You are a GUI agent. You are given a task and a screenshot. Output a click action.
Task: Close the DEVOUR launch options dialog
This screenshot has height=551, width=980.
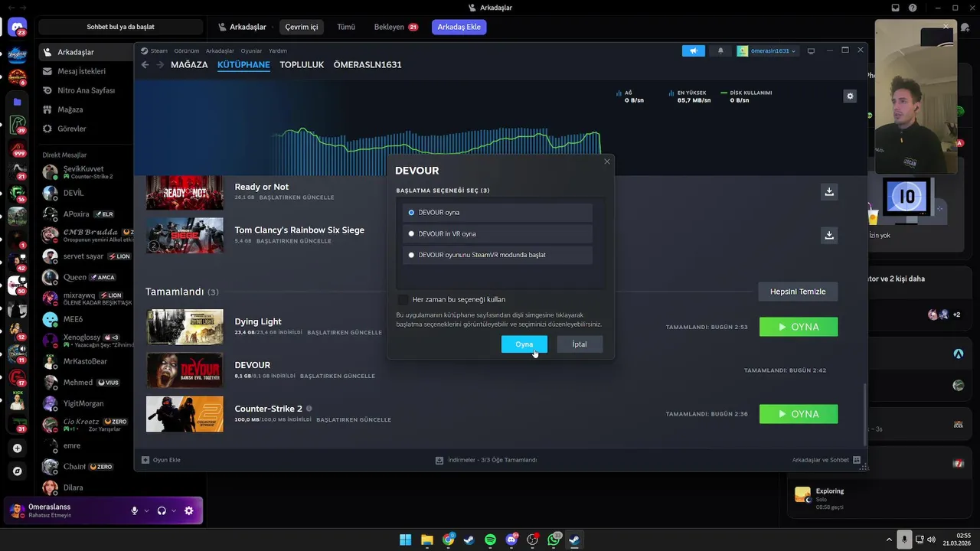(607, 161)
